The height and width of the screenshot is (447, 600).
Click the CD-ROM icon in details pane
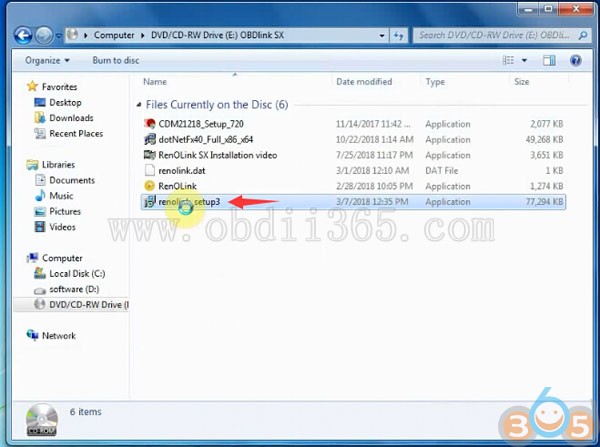tap(42, 420)
